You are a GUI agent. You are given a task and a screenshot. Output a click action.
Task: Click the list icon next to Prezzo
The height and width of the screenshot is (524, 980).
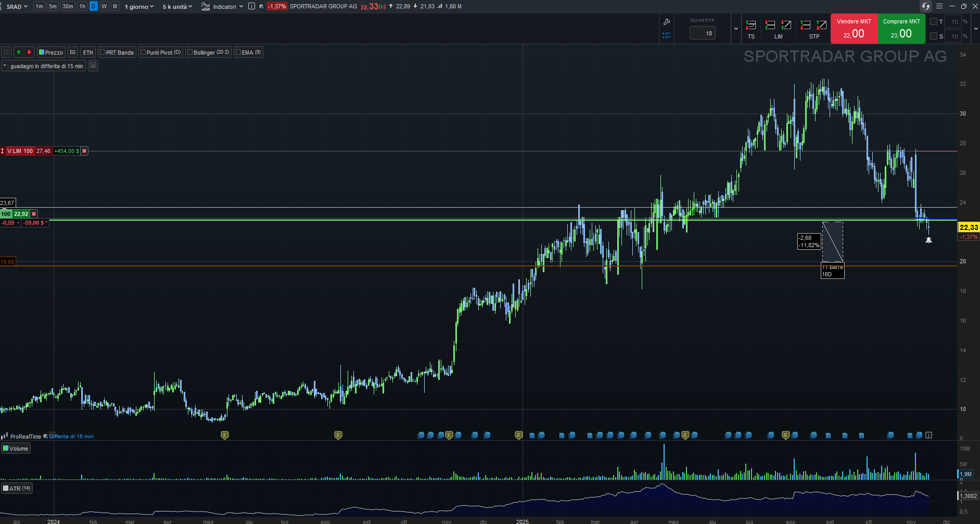pyautogui.click(x=73, y=52)
